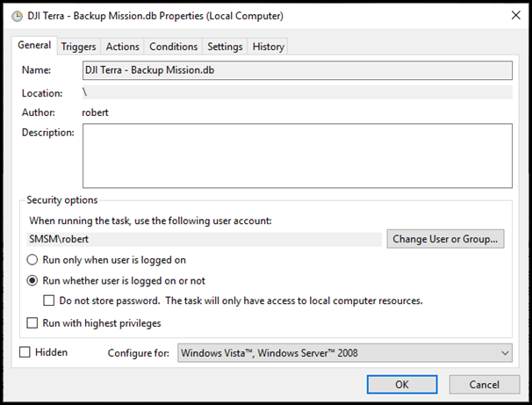
Task: Click the SMSM\robert user account field
Action: pos(204,239)
